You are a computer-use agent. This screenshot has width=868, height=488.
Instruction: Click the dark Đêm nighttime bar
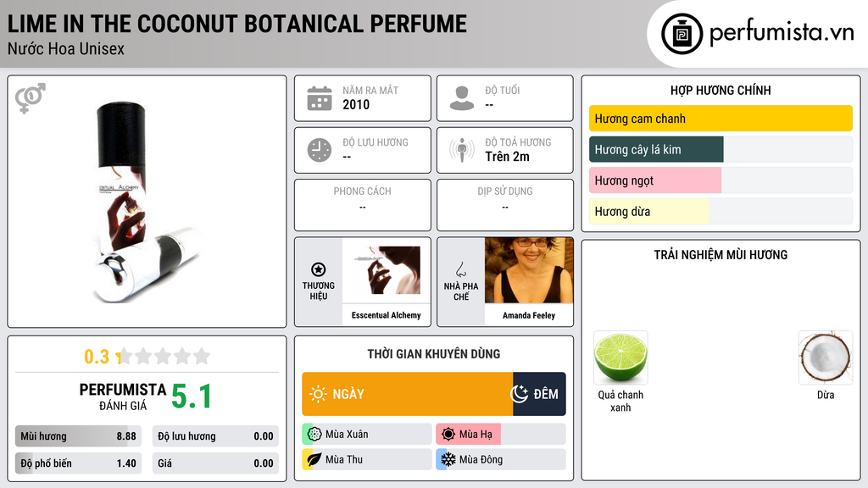(x=539, y=394)
